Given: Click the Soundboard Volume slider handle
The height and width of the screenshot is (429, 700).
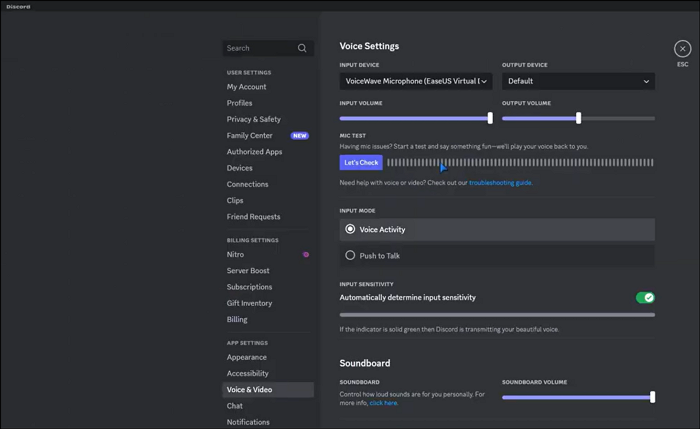Looking at the screenshot, I should (652, 397).
